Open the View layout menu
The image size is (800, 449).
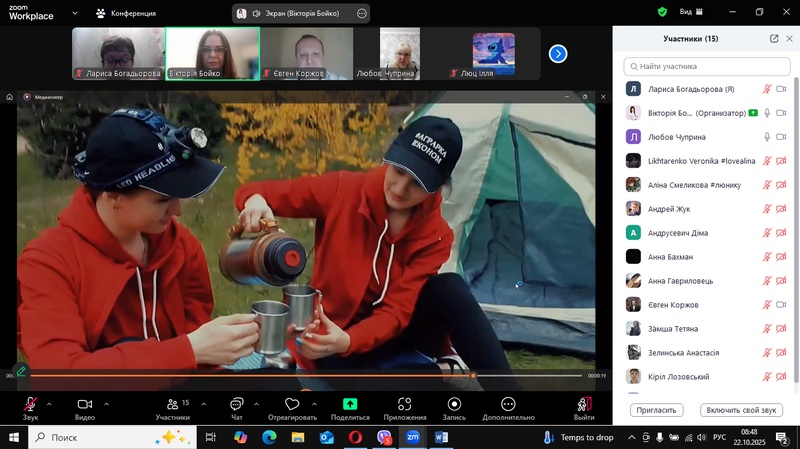coord(691,12)
